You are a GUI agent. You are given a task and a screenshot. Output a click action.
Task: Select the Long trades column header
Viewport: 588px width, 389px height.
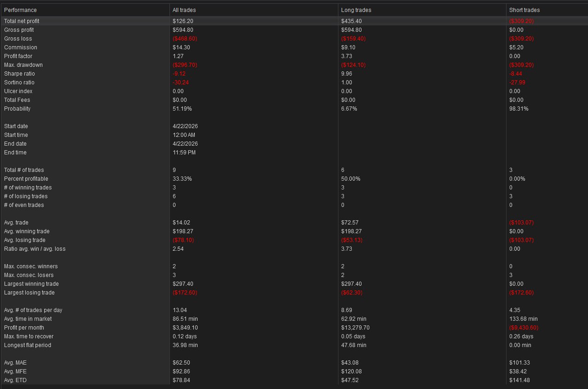tap(356, 10)
